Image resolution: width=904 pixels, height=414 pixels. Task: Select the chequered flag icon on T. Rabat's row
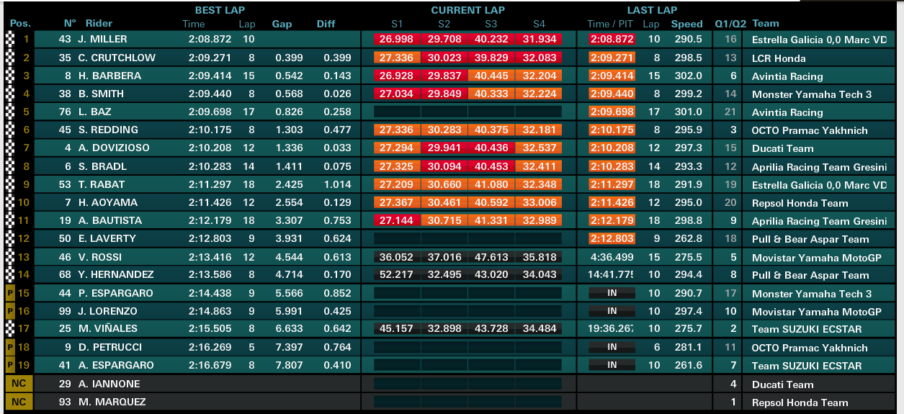(x=9, y=184)
